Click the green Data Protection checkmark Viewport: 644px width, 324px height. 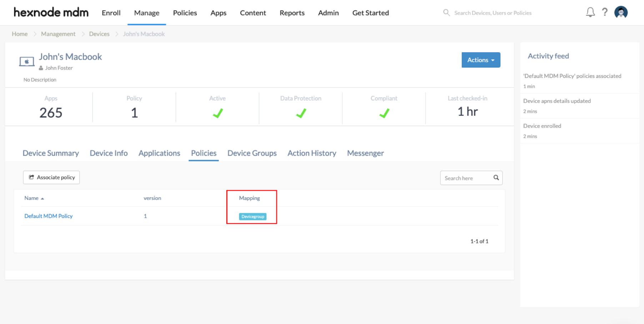(x=301, y=113)
